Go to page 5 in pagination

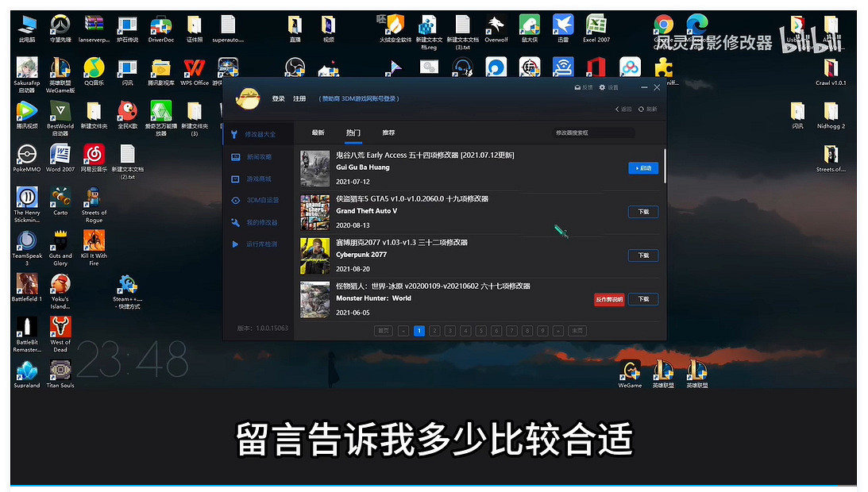(481, 331)
